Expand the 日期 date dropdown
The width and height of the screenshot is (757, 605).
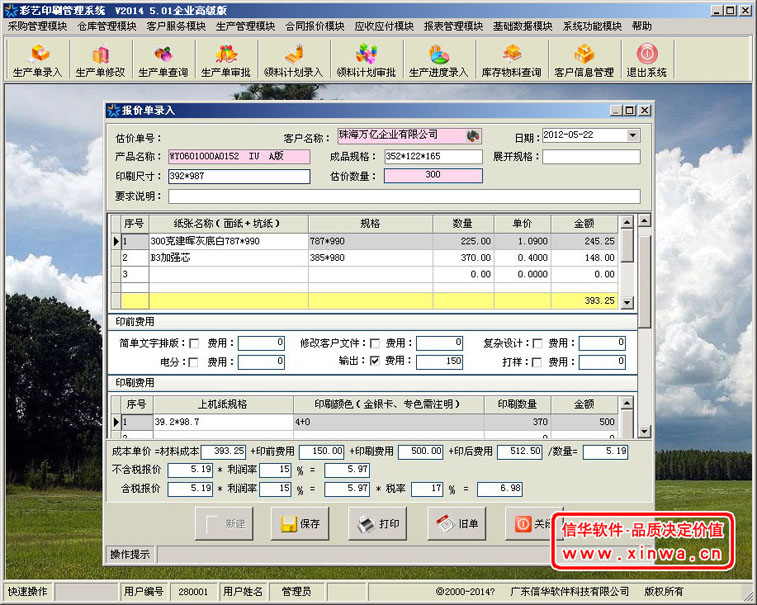coord(632,136)
